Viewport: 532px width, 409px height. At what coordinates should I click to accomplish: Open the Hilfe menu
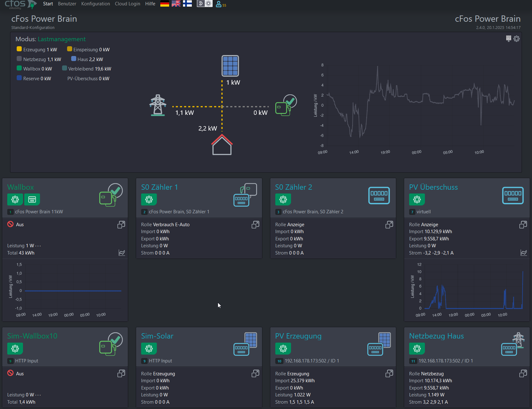150,4
